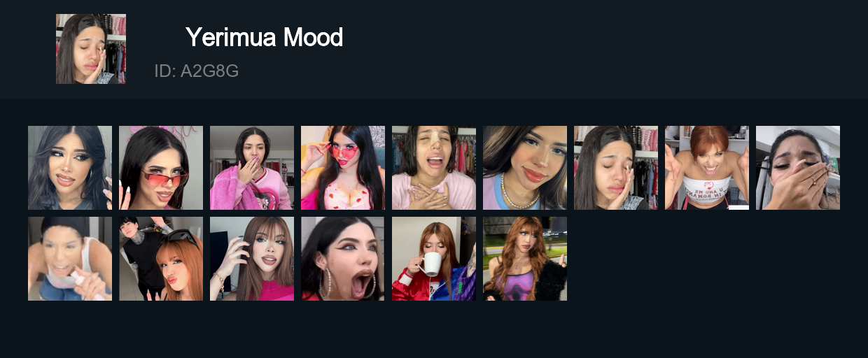Click the Yerimua Mood profile avatar
Image resolution: width=868 pixels, height=358 pixels.
[91, 49]
